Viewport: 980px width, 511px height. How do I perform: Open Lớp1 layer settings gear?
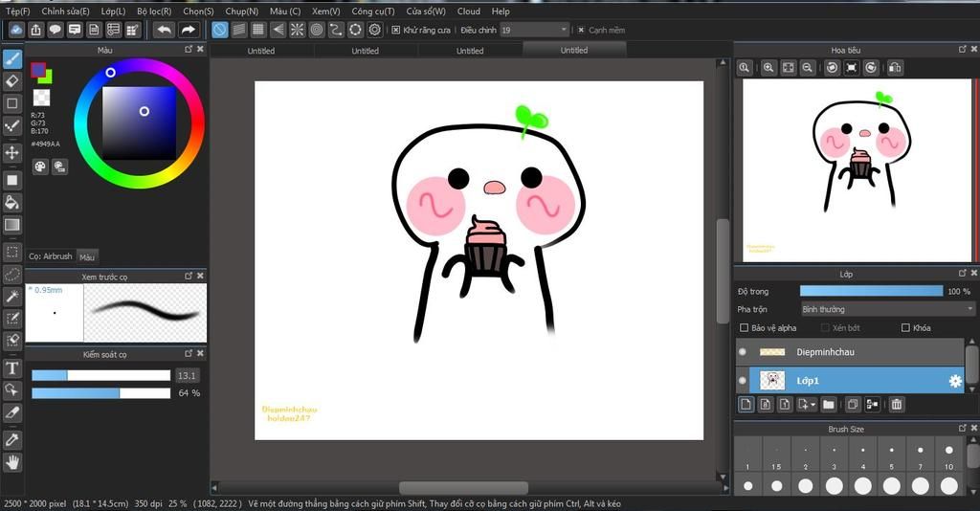pyautogui.click(x=955, y=381)
